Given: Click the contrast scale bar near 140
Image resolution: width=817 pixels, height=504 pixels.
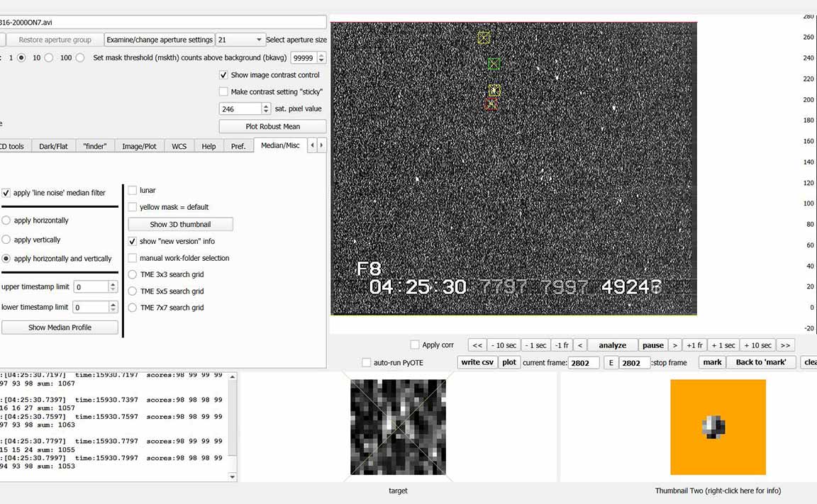Looking at the screenshot, I should click(807, 162).
